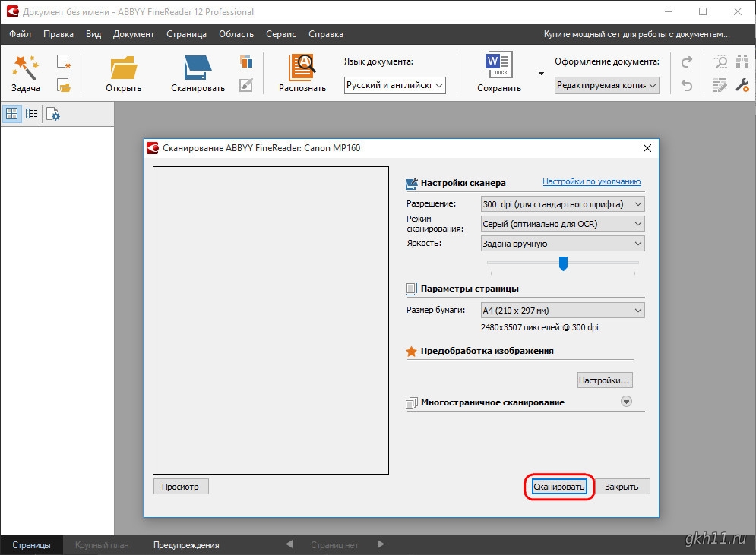Switch to details list view icon
The image size is (756, 555).
coord(31,114)
